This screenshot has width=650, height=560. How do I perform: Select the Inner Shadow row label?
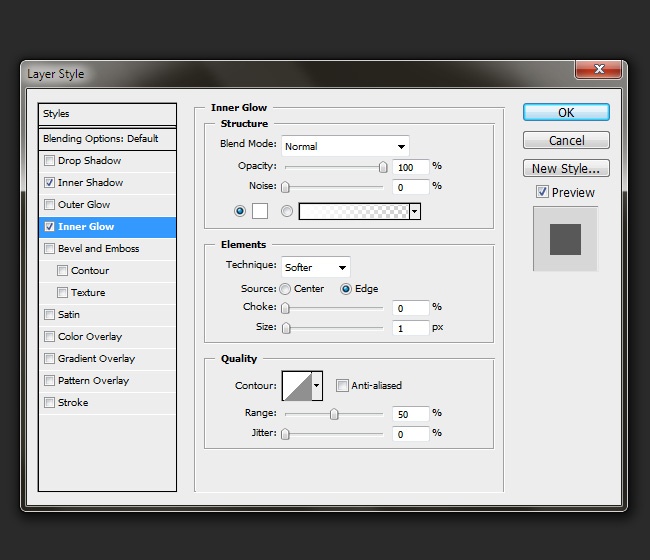point(90,182)
